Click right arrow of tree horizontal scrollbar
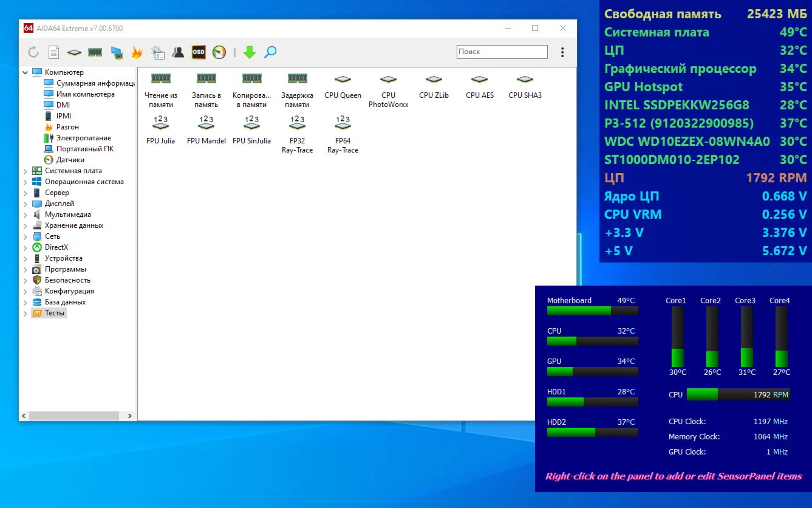This screenshot has width=812, height=508. (x=130, y=416)
